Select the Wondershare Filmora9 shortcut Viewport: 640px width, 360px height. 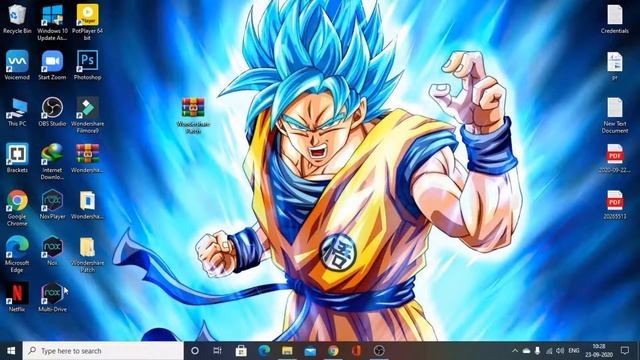click(87, 115)
